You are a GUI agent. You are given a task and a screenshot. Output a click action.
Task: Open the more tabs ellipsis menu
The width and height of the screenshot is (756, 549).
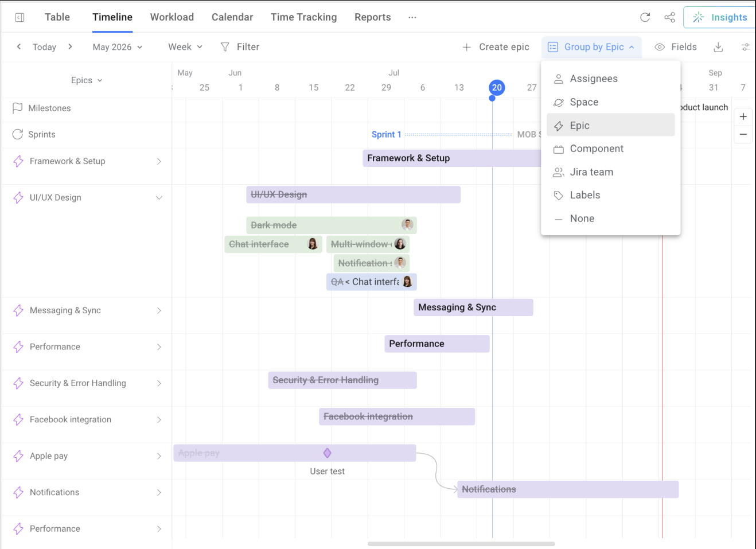point(412,17)
